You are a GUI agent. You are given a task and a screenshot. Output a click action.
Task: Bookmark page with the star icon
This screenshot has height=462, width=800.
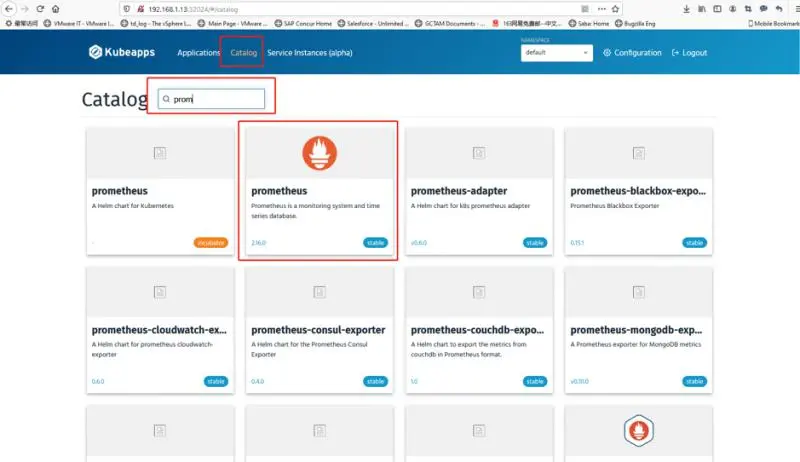click(615, 9)
